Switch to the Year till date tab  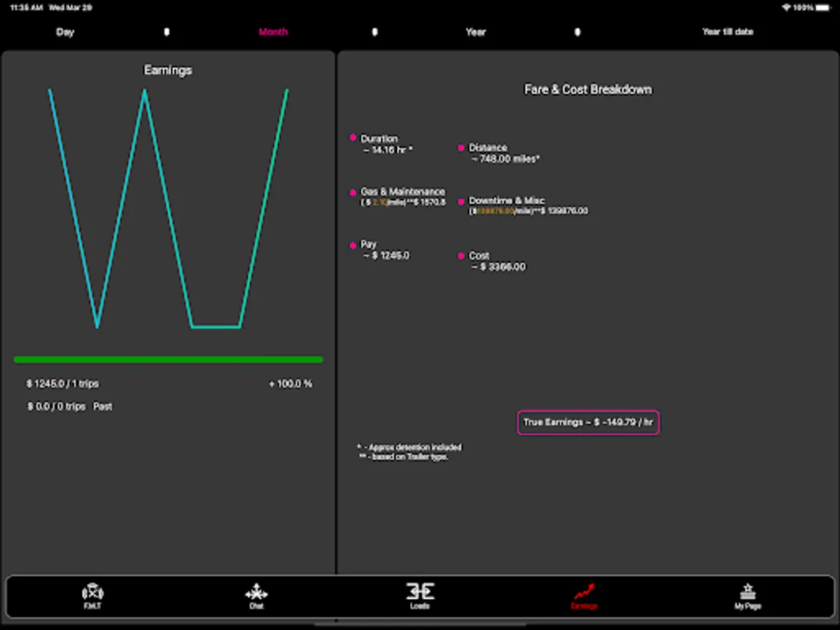tap(728, 31)
